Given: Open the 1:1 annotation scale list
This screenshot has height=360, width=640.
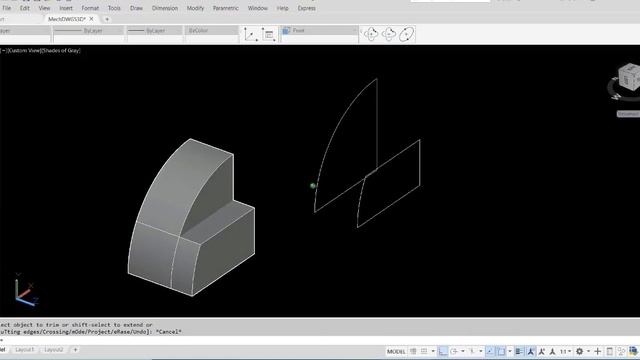Looking at the screenshot, I should tap(566, 351).
